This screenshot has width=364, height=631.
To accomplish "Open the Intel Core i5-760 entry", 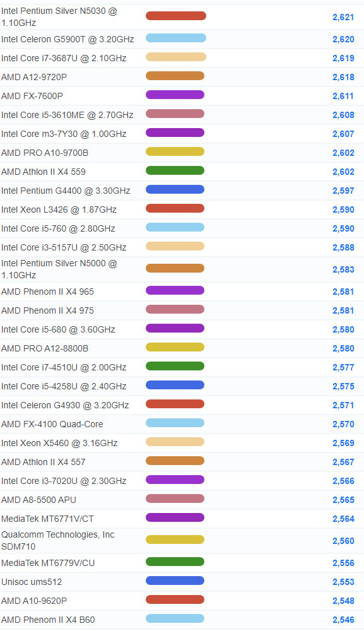I will 58,228.
